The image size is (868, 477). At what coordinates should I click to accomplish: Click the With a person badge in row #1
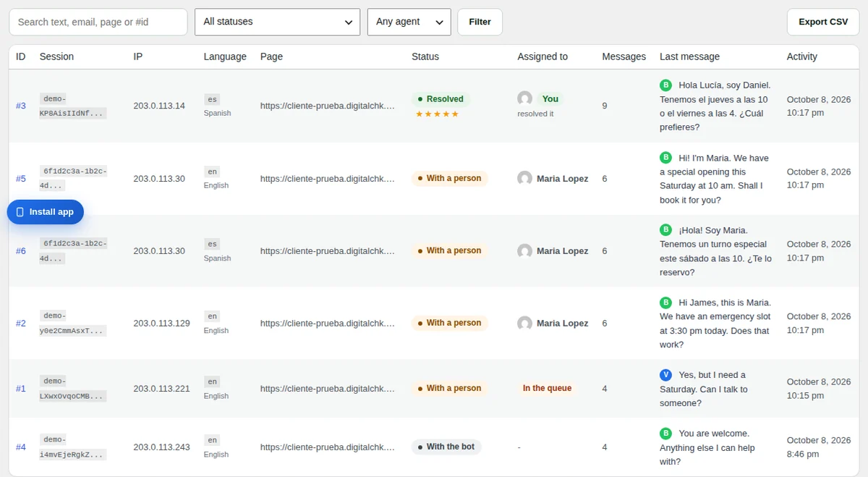click(x=450, y=389)
